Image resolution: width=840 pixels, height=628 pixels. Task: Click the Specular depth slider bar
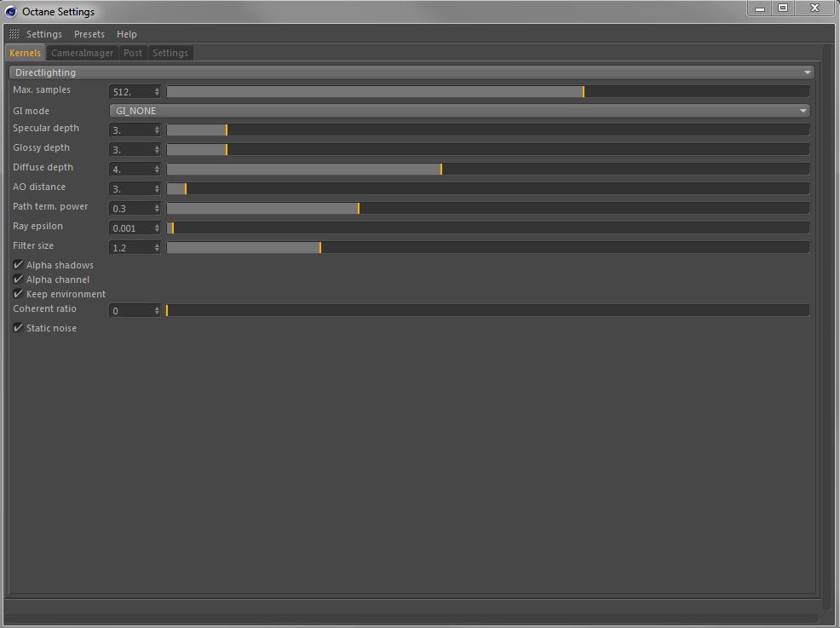pos(487,130)
